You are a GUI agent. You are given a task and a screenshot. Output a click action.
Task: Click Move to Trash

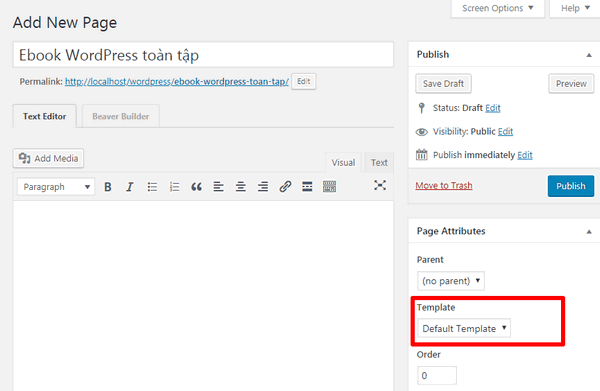pos(444,186)
